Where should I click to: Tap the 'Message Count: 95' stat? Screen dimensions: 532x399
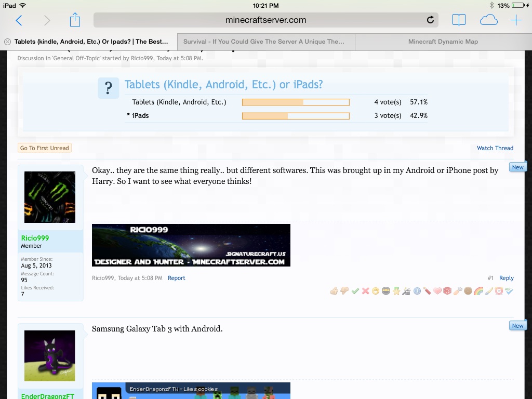click(x=37, y=277)
